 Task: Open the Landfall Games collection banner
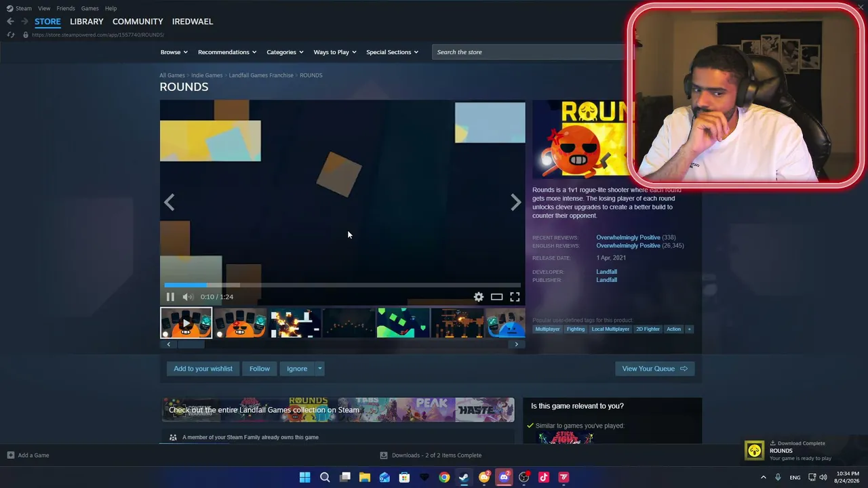[338, 410]
